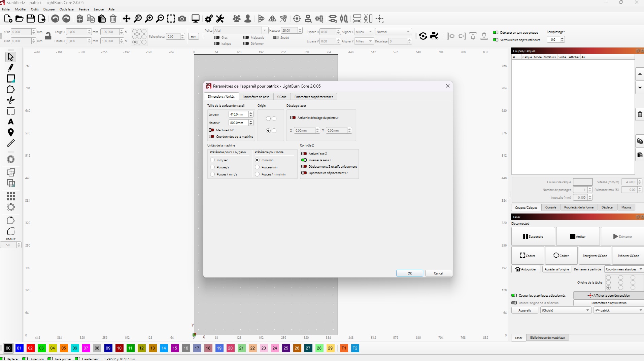Image resolution: width=644 pixels, height=361 pixels.
Task: Click the Appareils button
Action: click(x=524, y=310)
